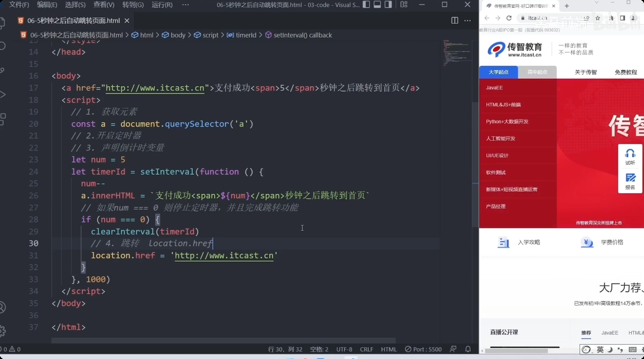This screenshot has width=644, height=359.
Task: Click browser side panel icon
Action: pos(622,18)
